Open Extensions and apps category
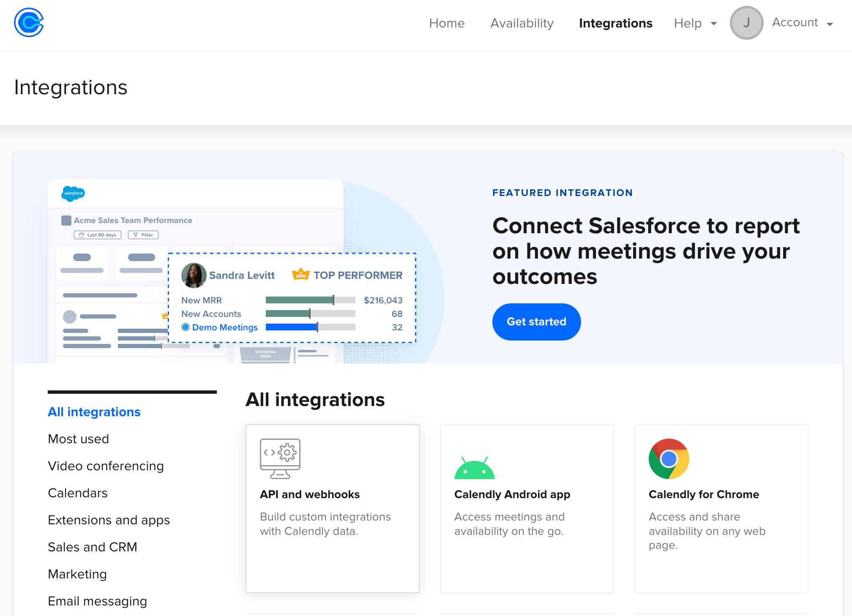Screen dimensions: 852x616 (109, 520)
